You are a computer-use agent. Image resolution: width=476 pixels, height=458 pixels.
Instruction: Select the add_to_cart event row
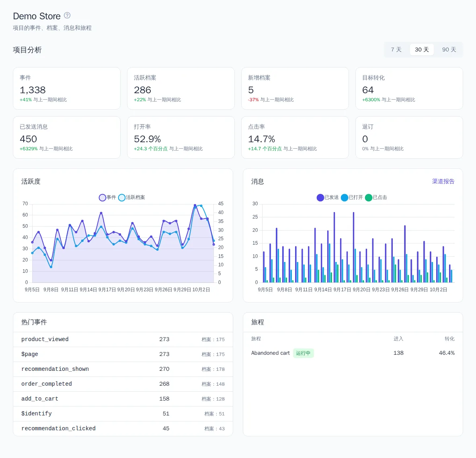point(123,399)
